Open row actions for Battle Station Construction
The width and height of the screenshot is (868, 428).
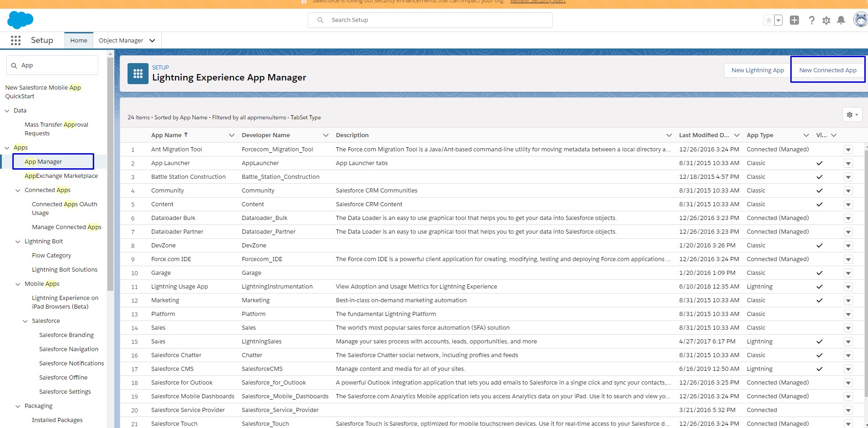point(848,177)
